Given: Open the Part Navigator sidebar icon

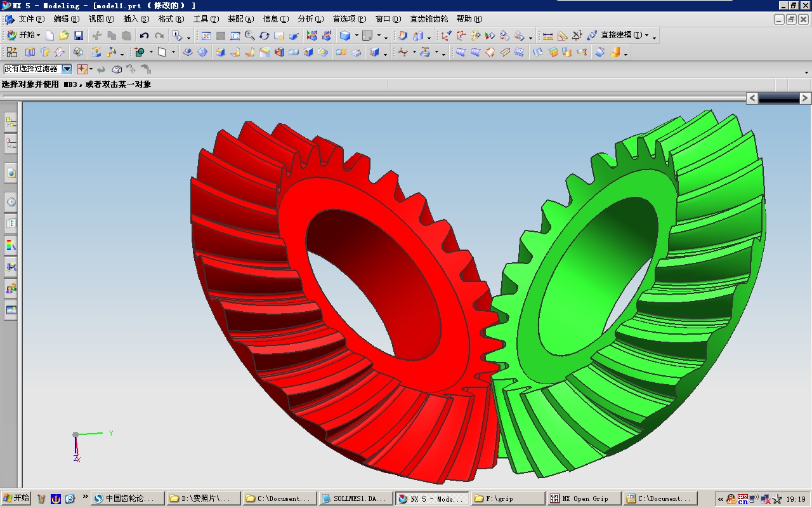Looking at the screenshot, I should click(11, 145).
